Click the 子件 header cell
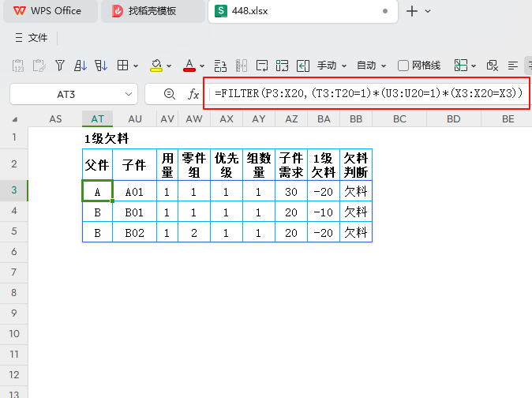This screenshot has width=532, height=398. pos(134,165)
